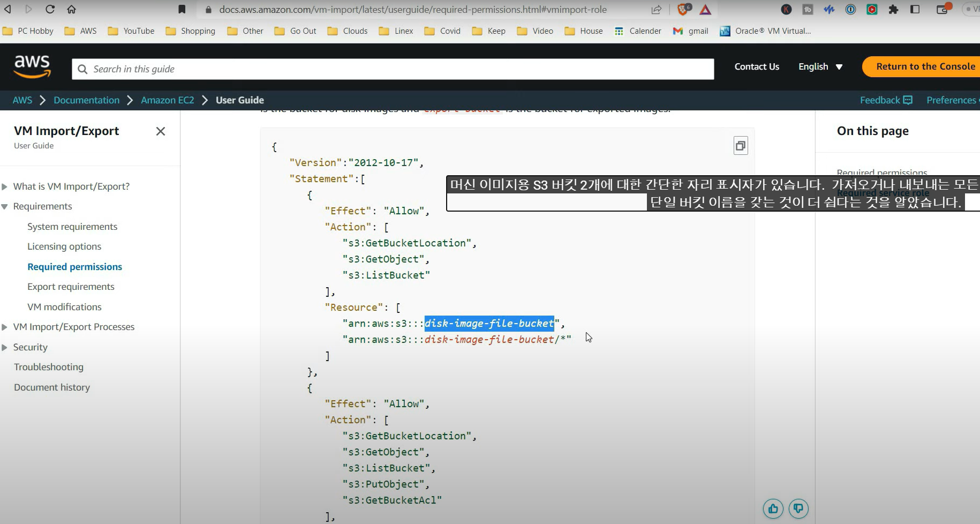Open the extensions puzzle piece menu
The width and height of the screenshot is (980, 524).
coord(893,9)
